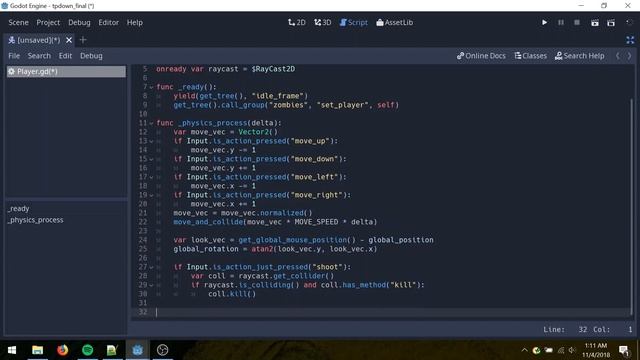Open the Project menu
This screenshot has width=640, height=360.
(x=48, y=22)
